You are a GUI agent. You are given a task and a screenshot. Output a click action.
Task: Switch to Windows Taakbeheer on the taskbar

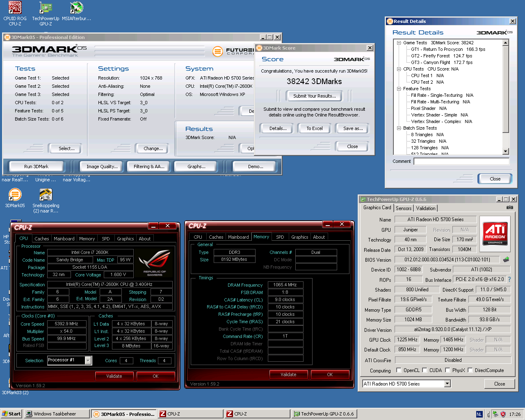coord(57,414)
